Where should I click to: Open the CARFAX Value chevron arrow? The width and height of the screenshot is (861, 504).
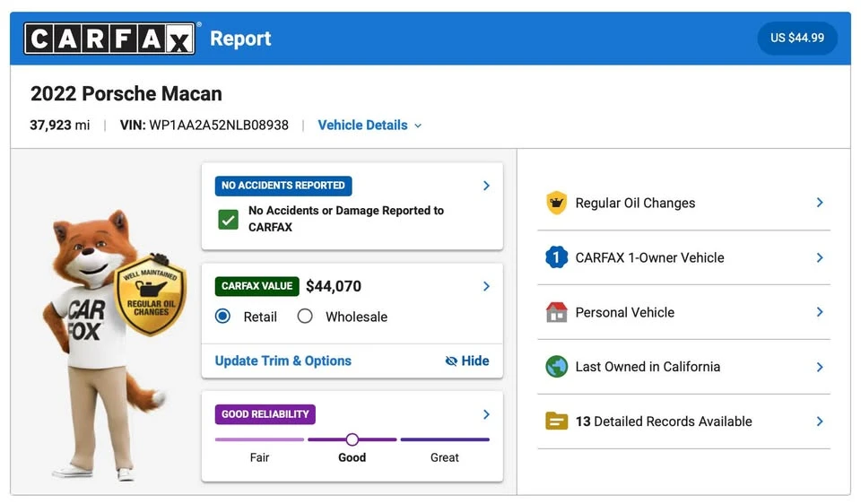click(486, 286)
